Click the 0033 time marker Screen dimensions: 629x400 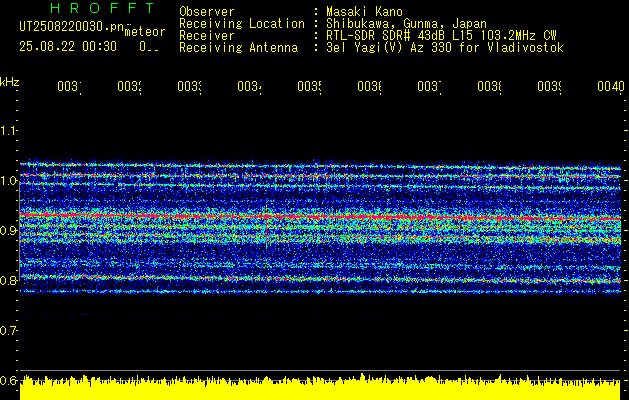pos(189,86)
